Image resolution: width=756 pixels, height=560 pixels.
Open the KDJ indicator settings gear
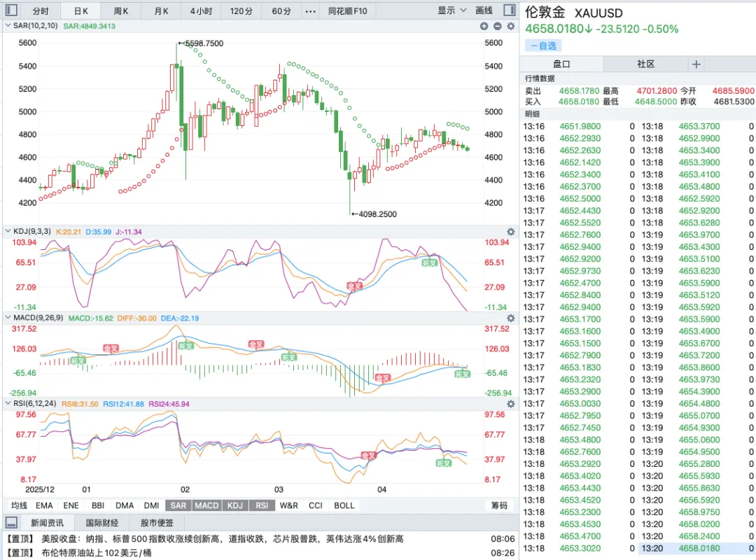[511, 232]
